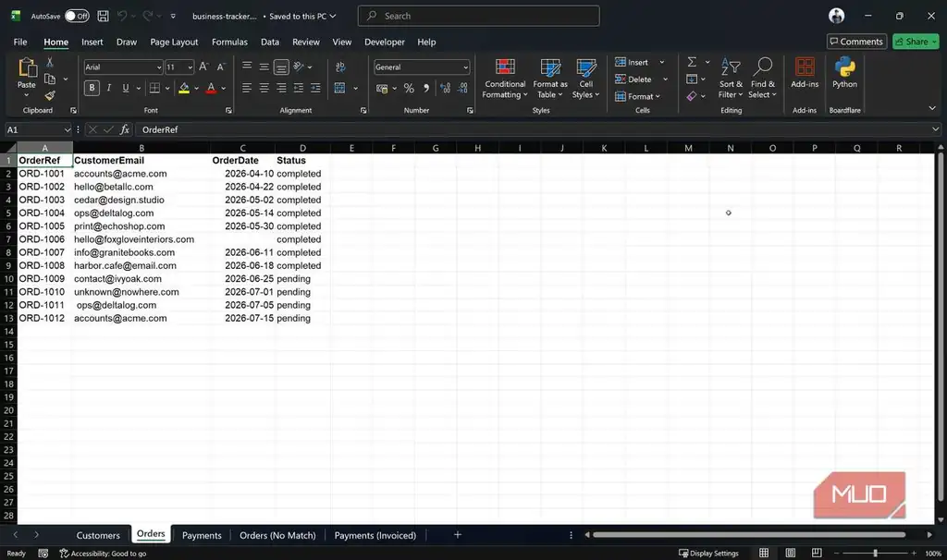Apply the red Font Color

211,88
